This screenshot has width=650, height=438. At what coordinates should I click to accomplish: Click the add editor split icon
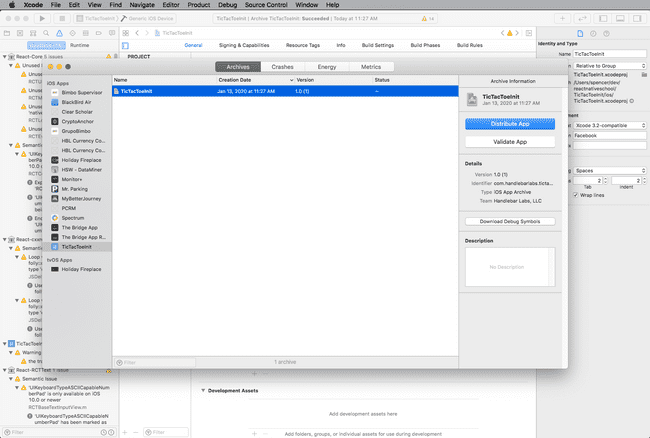point(529,33)
